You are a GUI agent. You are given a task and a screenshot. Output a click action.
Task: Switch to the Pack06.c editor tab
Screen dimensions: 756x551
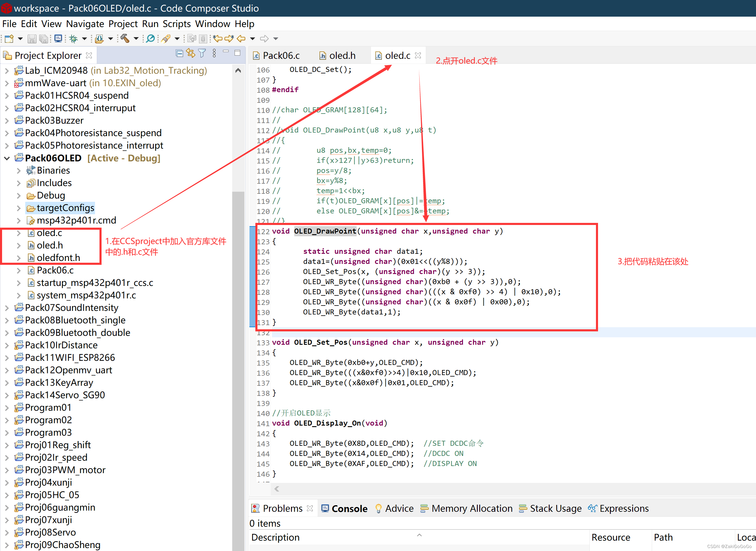tap(281, 55)
